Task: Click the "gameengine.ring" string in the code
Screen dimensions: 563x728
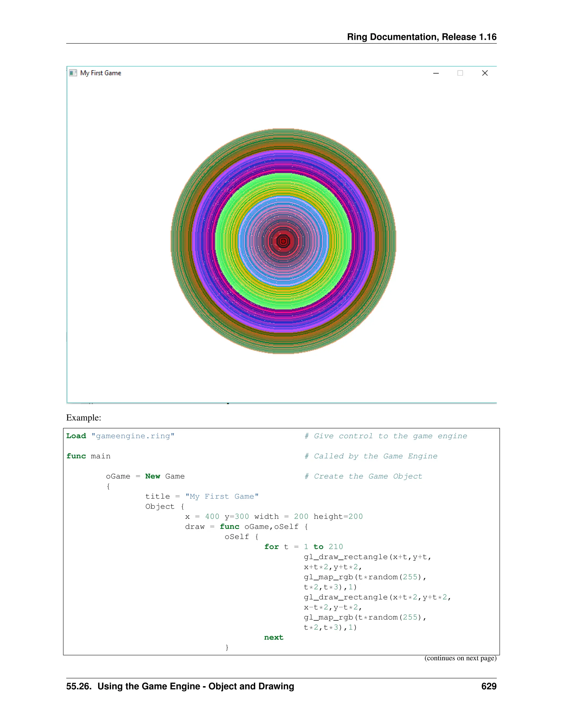Action: click(x=133, y=436)
